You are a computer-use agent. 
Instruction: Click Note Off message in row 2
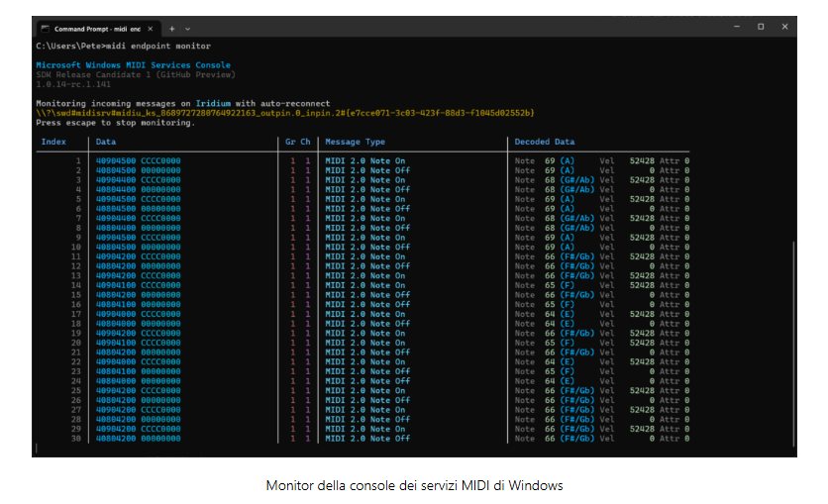pyautogui.click(x=367, y=170)
